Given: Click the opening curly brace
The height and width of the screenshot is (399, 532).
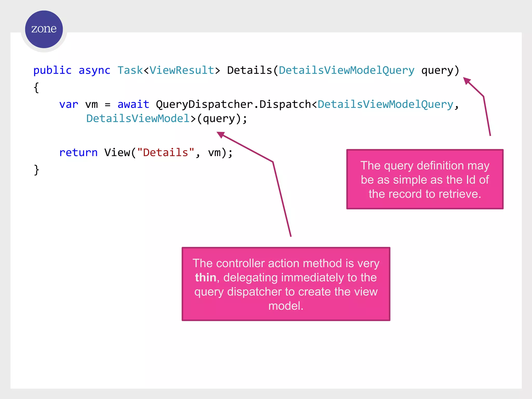Looking at the screenshot, I should 36,88.
